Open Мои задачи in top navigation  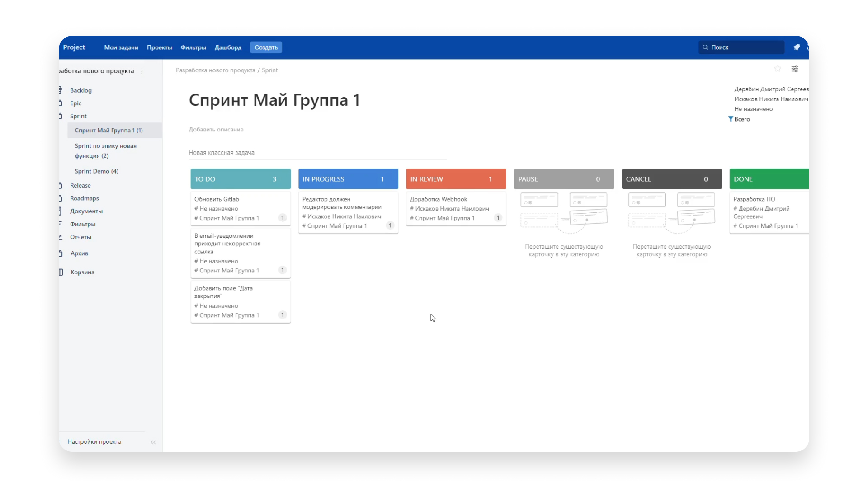tap(121, 47)
